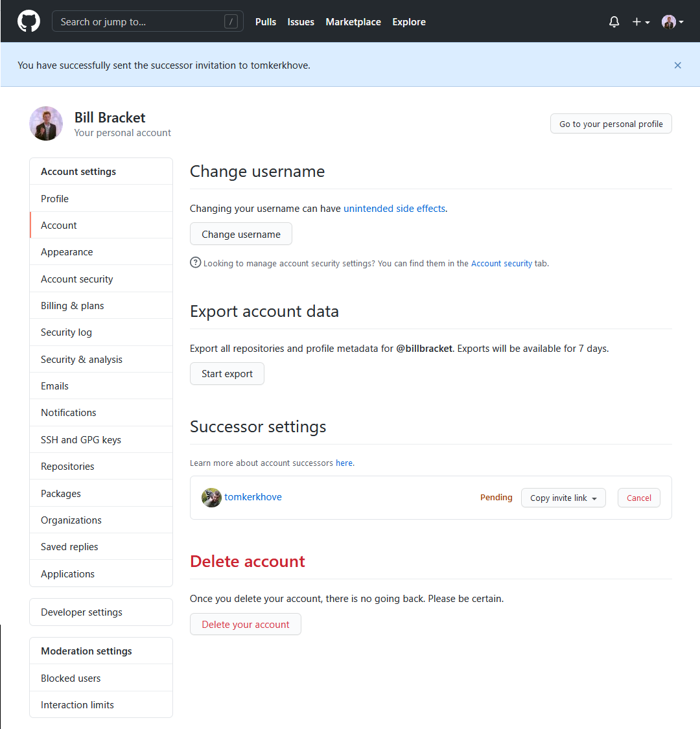Click the Bill Bracket name heading
The height and width of the screenshot is (729, 700).
click(x=110, y=118)
